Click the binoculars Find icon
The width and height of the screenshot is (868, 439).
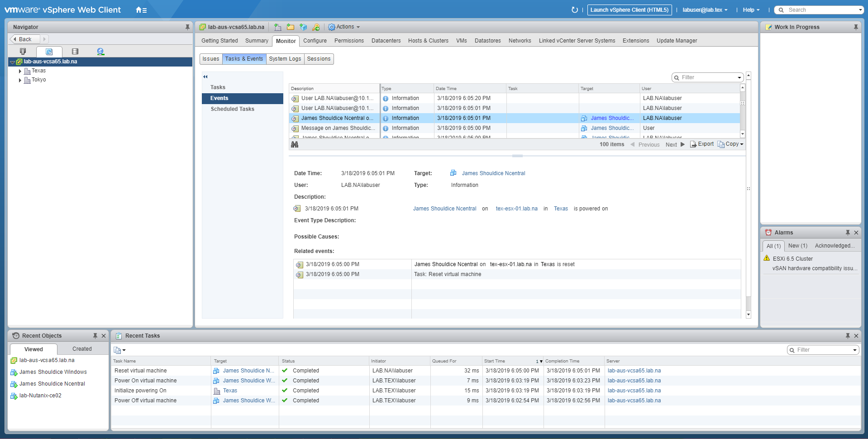[295, 144]
